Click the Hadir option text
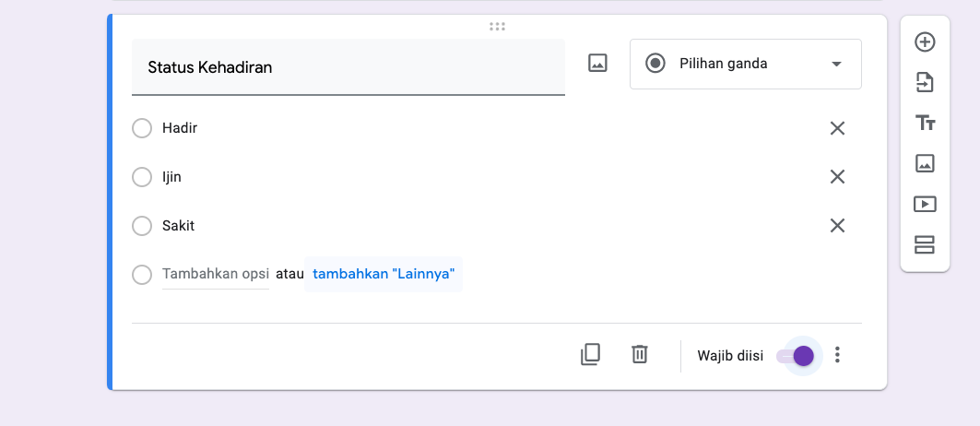Image resolution: width=980 pixels, height=426 pixels. [180, 128]
